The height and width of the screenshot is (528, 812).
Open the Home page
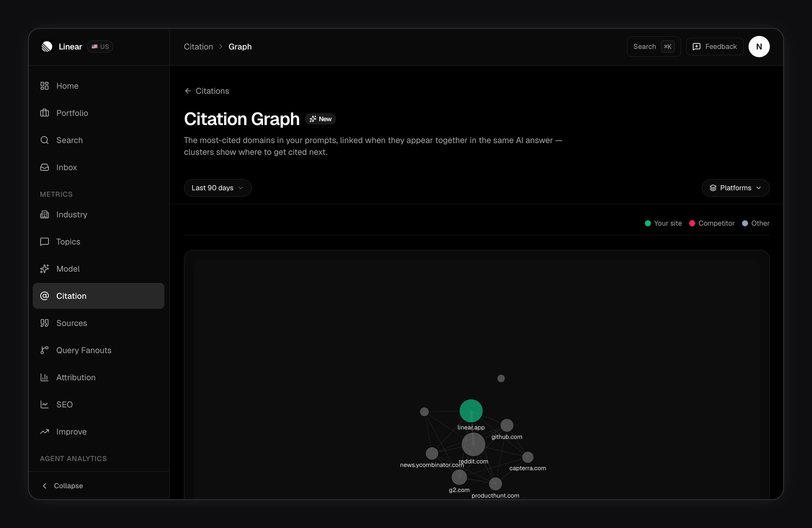(98, 86)
